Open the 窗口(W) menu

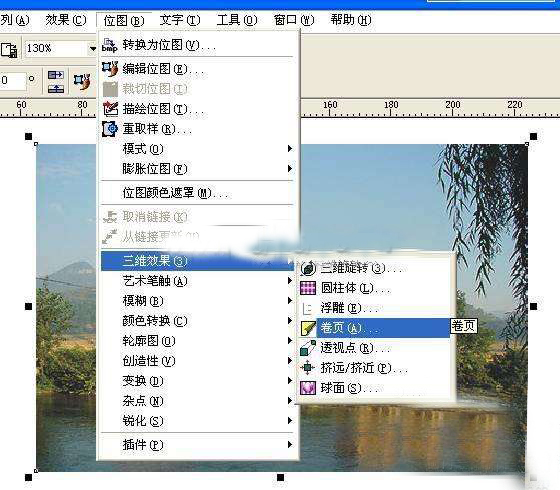pyautogui.click(x=294, y=20)
